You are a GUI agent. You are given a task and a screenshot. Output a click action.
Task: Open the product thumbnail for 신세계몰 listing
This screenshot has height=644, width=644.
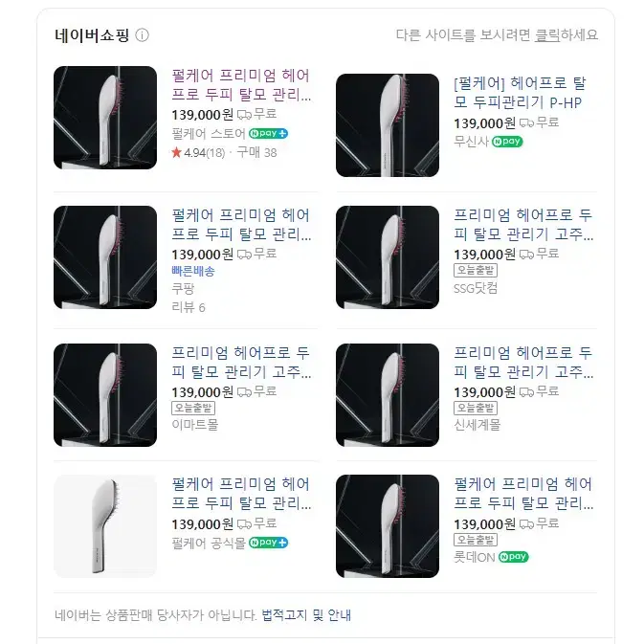coord(388,395)
